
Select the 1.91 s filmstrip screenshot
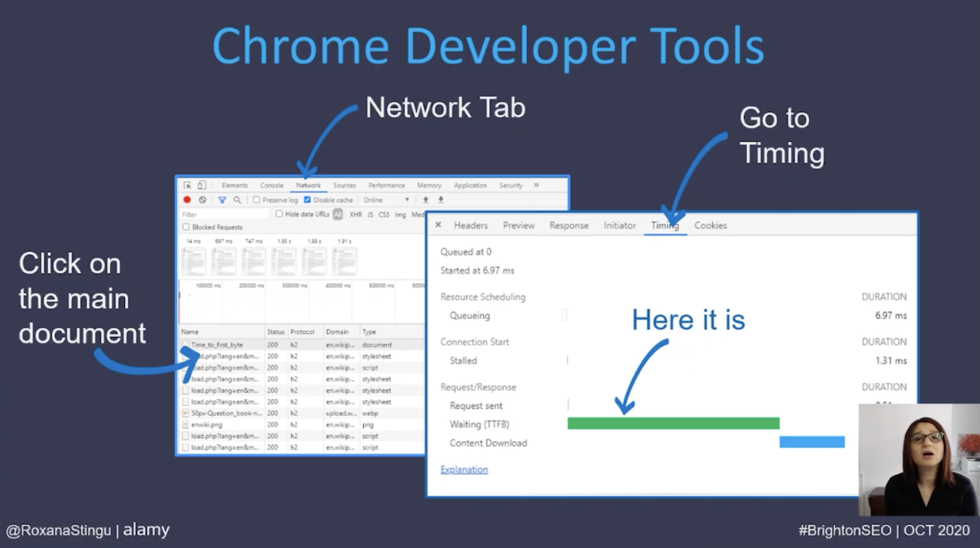click(x=345, y=261)
